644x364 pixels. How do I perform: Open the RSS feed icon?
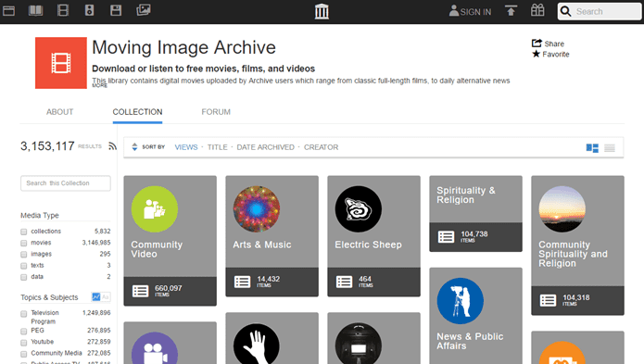[x=112, y=146]
